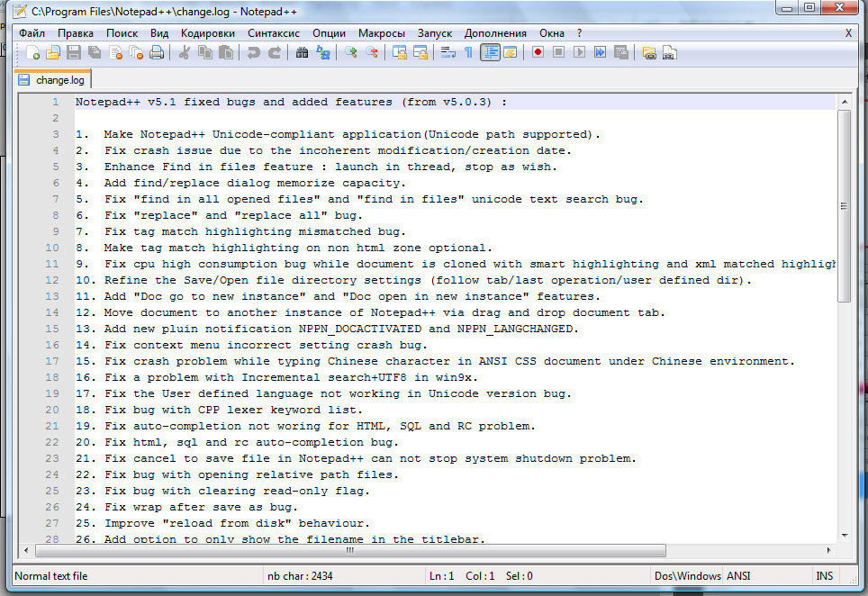This screenshot has width=868, height=596.
Task: Click the horizontal scrollbar right arrow
Action: click(x=828, y=551)
